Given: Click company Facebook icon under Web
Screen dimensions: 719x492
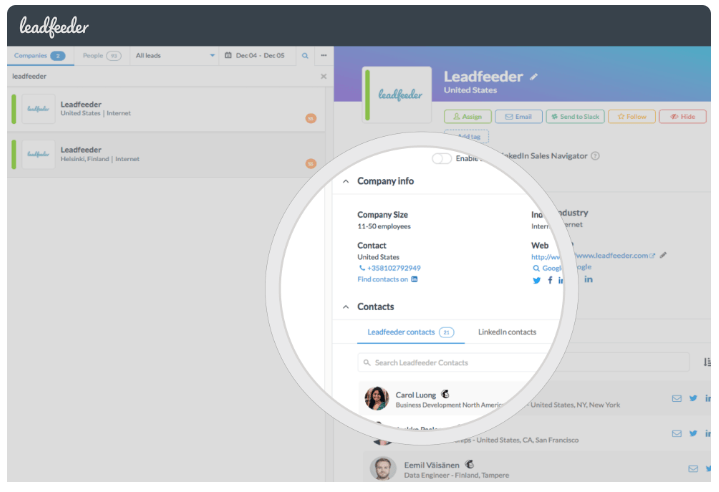Looking at the screenshot, I should click(550, 280).
